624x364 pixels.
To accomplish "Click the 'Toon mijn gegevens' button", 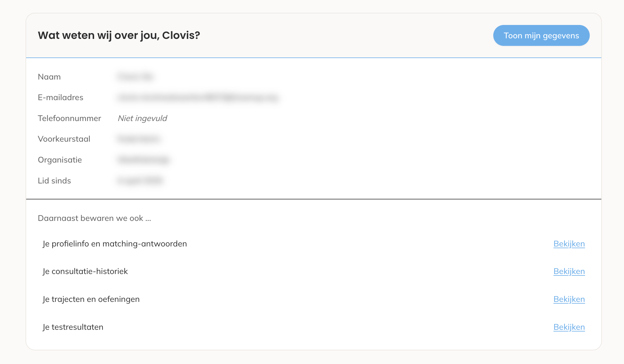I will point(541,35).
